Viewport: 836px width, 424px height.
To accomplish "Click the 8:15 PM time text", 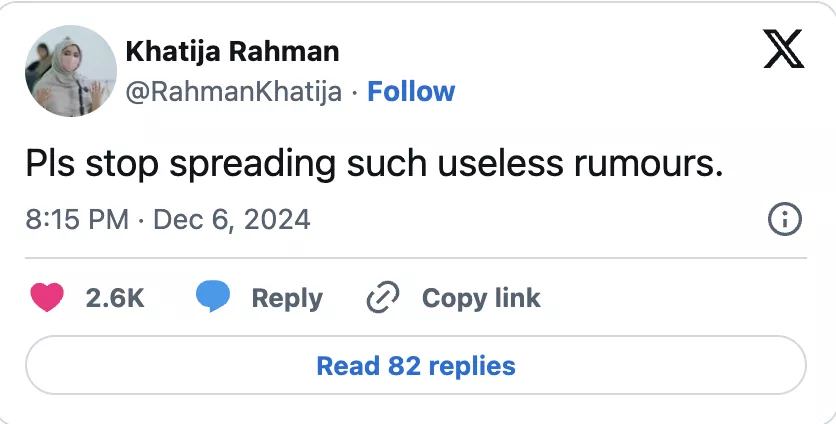I will coord(77,219).
